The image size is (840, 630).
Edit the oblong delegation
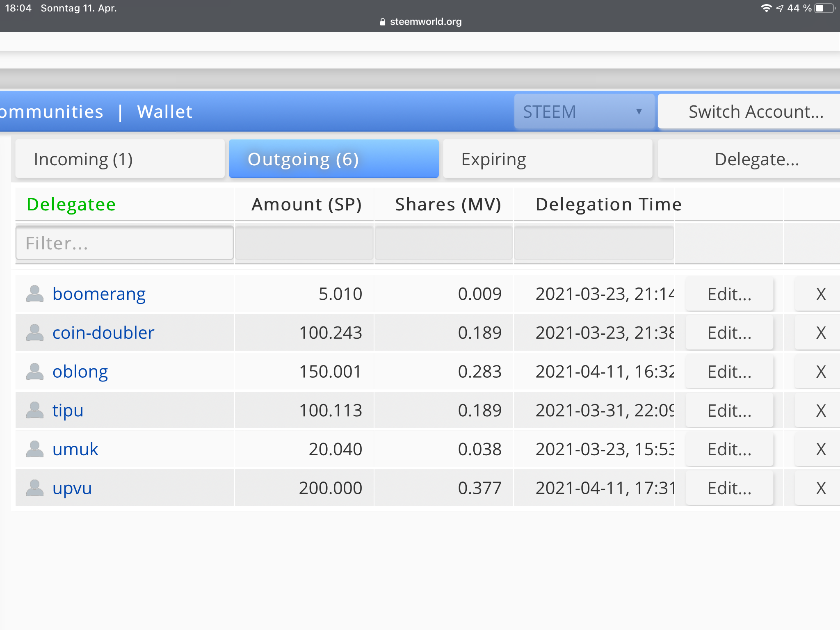[729, 372]
